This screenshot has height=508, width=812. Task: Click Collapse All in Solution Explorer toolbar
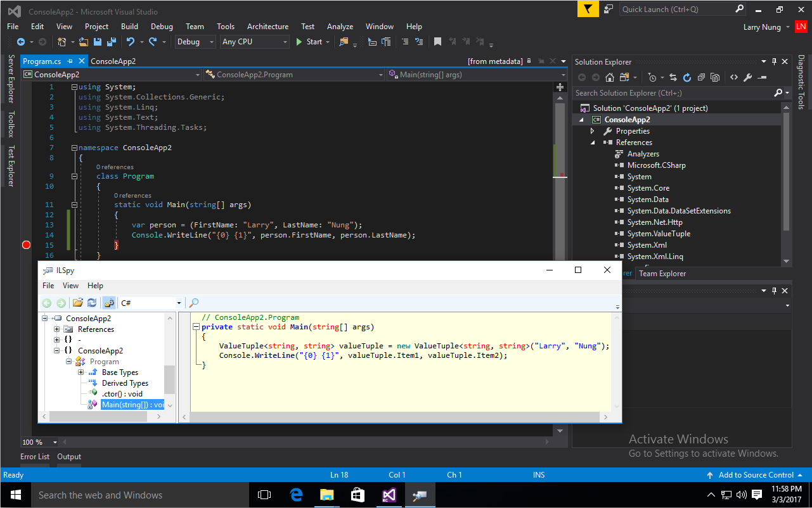(x=701, y=77)
